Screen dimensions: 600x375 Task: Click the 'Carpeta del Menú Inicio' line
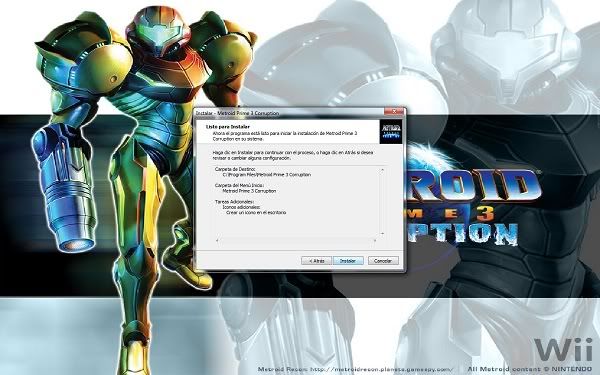pos(239,185)
